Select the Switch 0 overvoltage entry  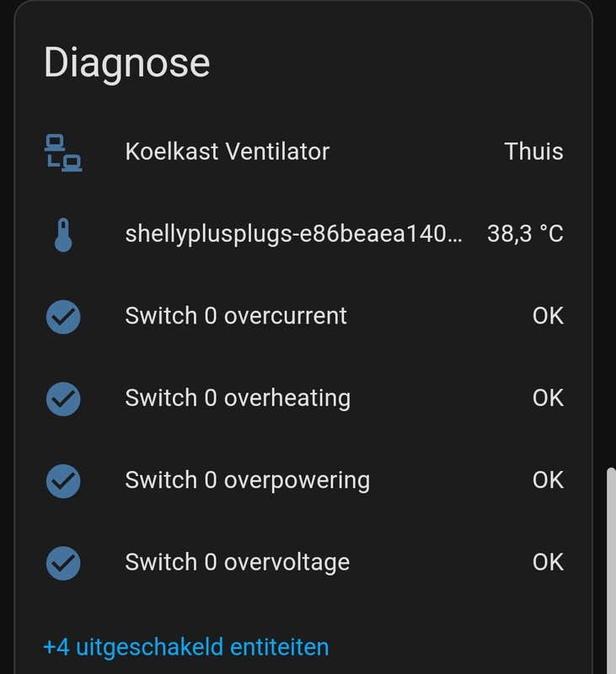pyautogui.click(x=237, y=562)
